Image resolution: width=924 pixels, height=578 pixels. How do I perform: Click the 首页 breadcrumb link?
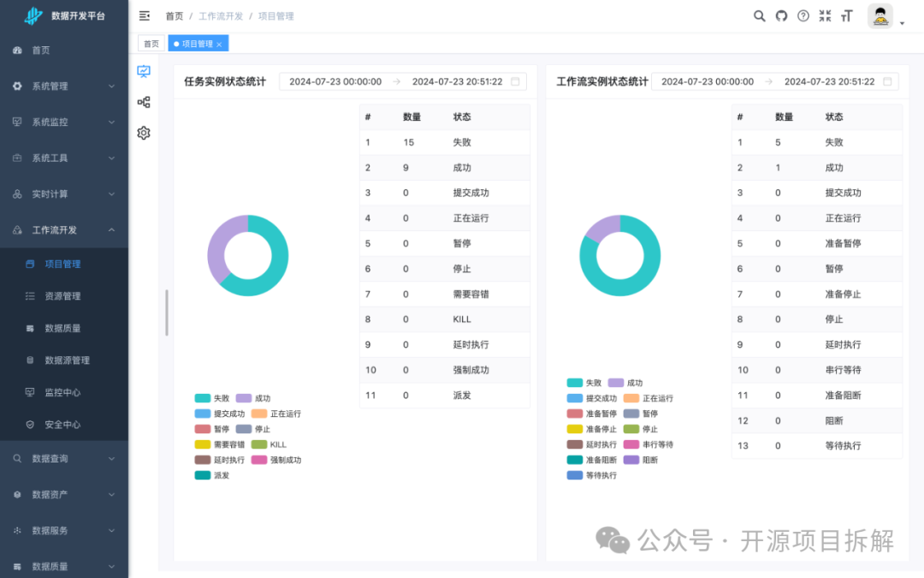click(x=174, y=15)
